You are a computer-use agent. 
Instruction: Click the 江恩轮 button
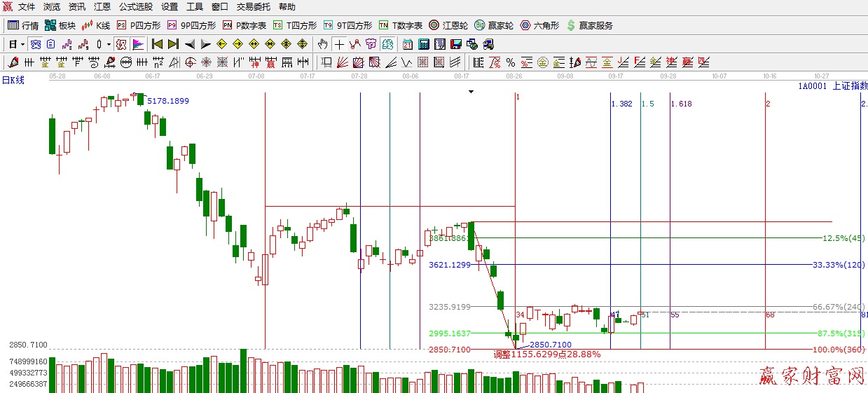pos(448,25)
